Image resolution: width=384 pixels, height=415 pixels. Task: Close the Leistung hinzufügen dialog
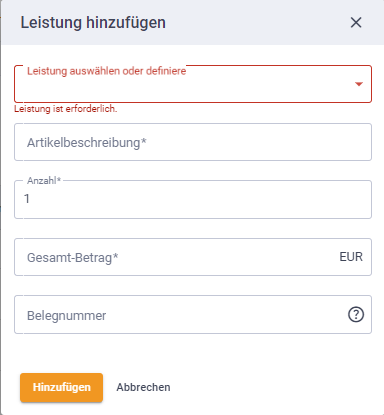(356, 23)
